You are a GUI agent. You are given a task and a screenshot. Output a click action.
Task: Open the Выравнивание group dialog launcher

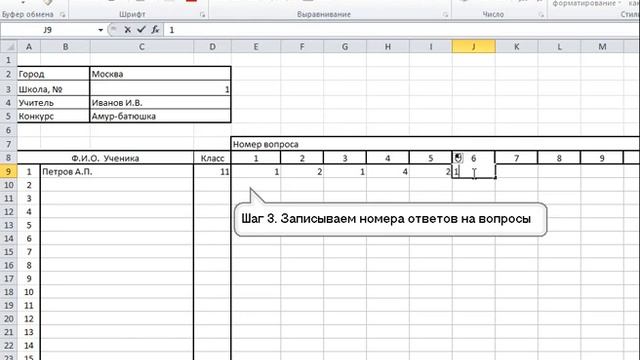445,15
